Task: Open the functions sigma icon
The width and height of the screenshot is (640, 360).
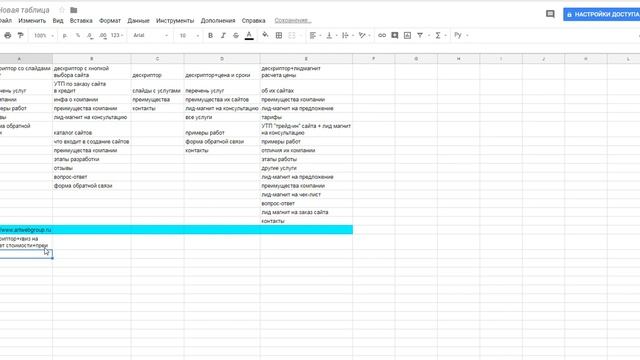Action: point(438,36)
